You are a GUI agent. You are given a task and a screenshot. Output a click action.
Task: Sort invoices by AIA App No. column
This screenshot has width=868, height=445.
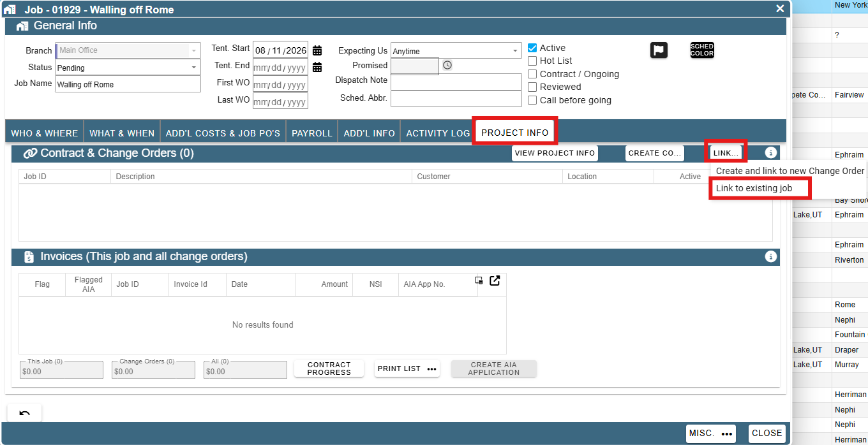[x=438, y=284]
